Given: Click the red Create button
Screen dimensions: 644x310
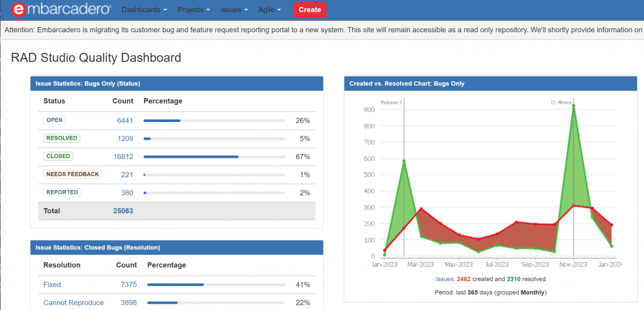Looking at the screenshot, I should pyautogui.click(x=309, y=9).
